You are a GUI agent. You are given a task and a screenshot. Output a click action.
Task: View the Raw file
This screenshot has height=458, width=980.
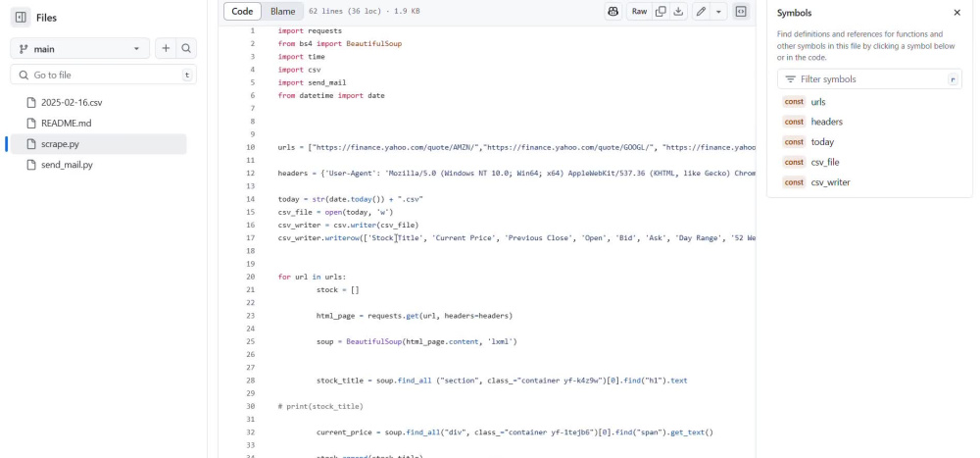pos(639,11)
